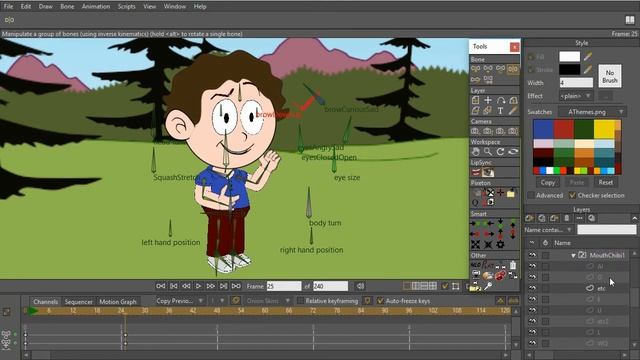Toggle the Auto-freeze keys checkbox

380,301
